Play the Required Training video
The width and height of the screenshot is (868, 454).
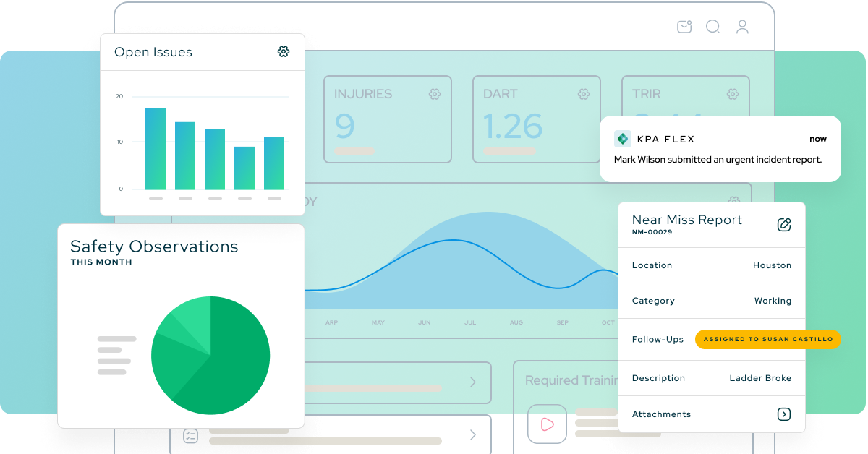(x=547, y=424)
